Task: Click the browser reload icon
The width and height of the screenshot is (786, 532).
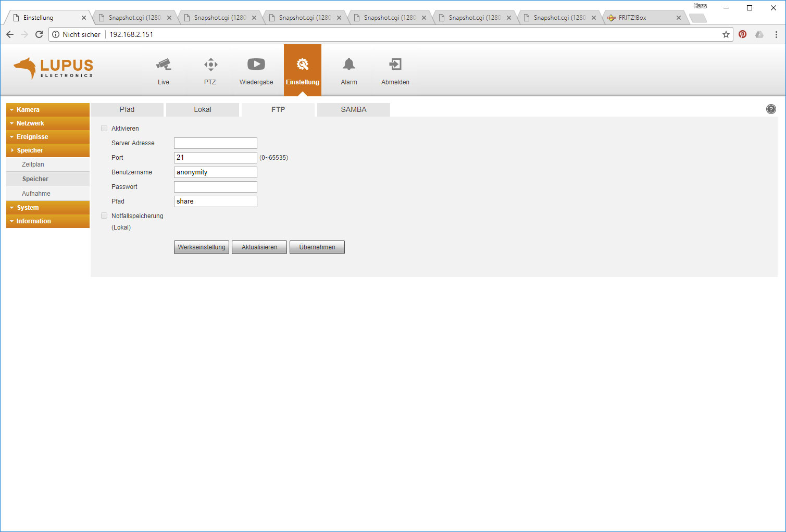Action: [x=39, y=34]
